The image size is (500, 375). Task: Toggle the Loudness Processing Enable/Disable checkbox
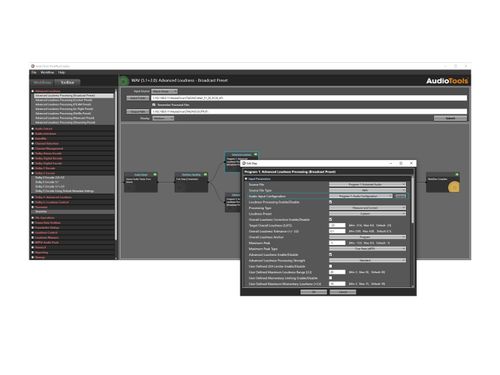(x=331, y=202)
